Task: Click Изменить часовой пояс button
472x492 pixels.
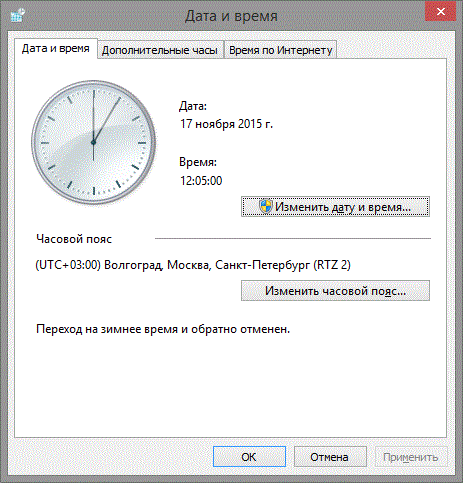Action: (x=335, y=291)
